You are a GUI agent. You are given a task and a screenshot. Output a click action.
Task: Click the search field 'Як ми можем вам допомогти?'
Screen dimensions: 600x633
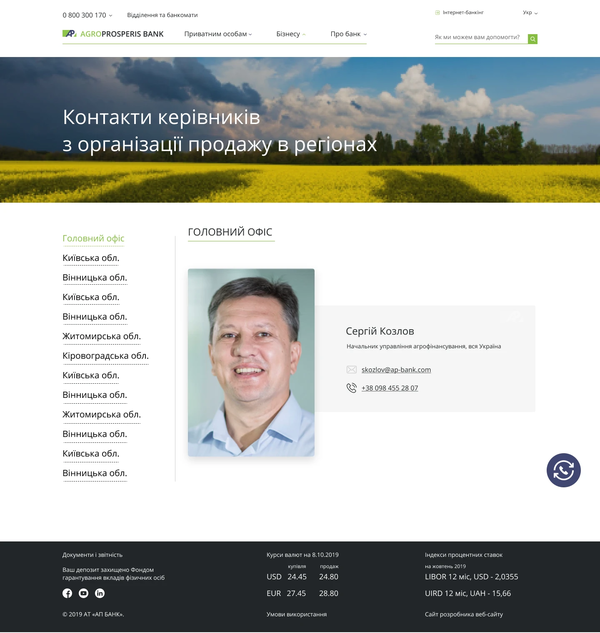tap(479, 38)
